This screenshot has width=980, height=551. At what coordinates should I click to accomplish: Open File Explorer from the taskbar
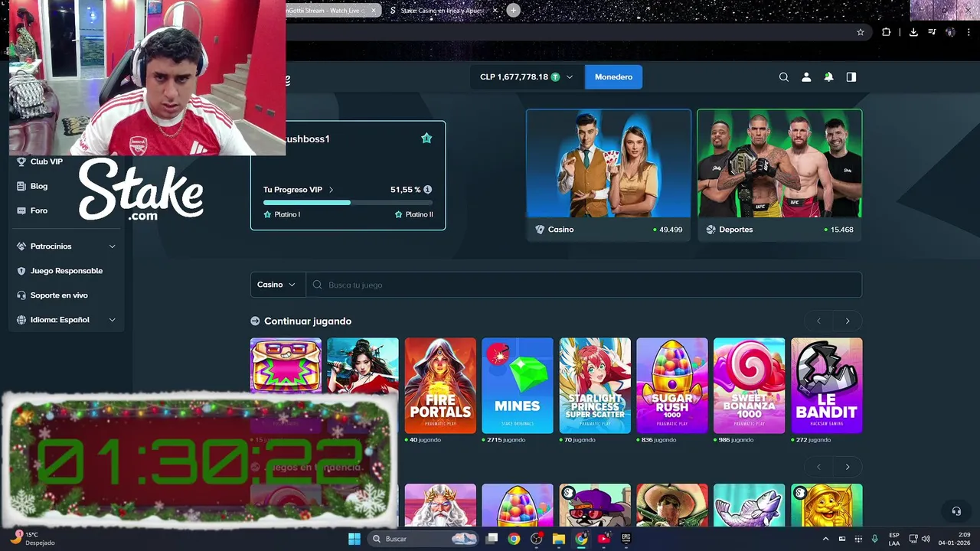(x=559, y=539)
